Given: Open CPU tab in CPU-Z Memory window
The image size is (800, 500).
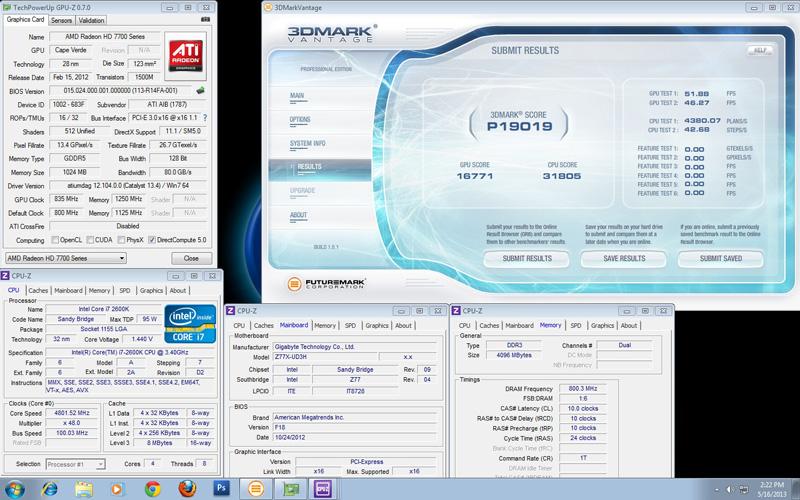Looking at the screenshot, I should (x=465, y=326).
